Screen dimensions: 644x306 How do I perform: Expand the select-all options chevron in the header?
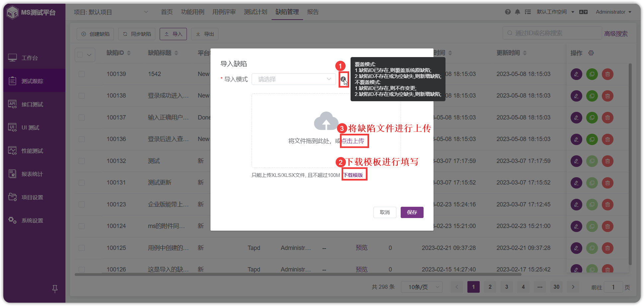coord(89,55)
